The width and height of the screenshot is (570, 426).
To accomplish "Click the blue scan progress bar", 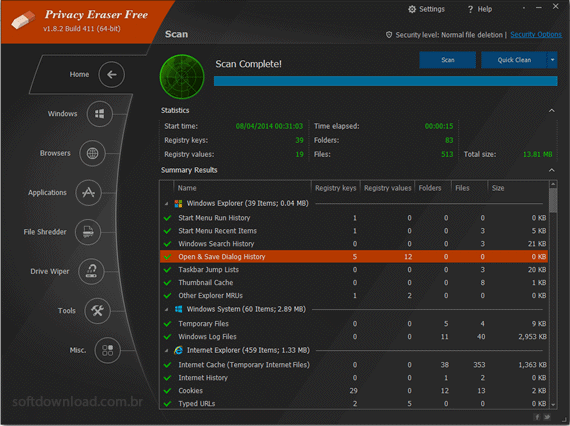I will pyautogui.click(x=385, y=81).
